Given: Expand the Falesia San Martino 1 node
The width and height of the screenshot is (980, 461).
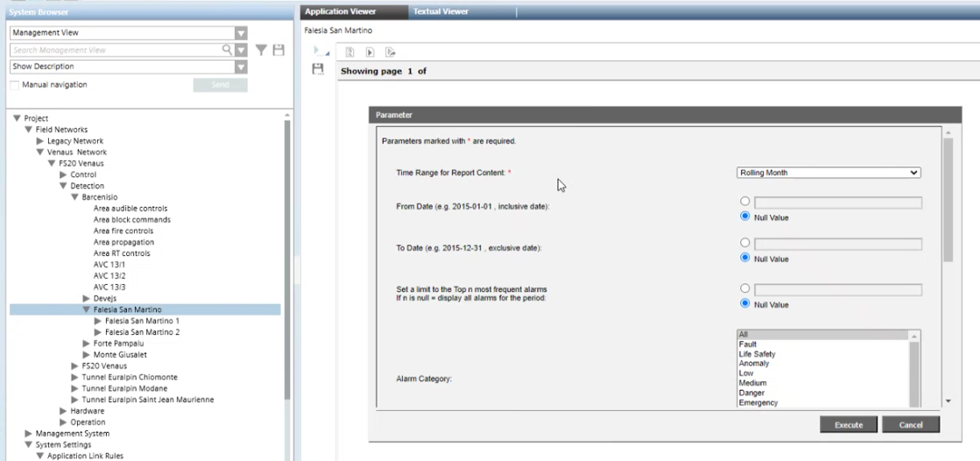Looking at the screenshot, I should tap(98, 321).
